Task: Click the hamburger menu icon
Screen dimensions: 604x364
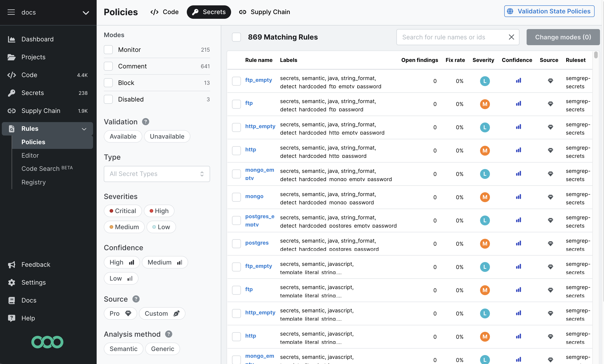Action: pos(11,12)
